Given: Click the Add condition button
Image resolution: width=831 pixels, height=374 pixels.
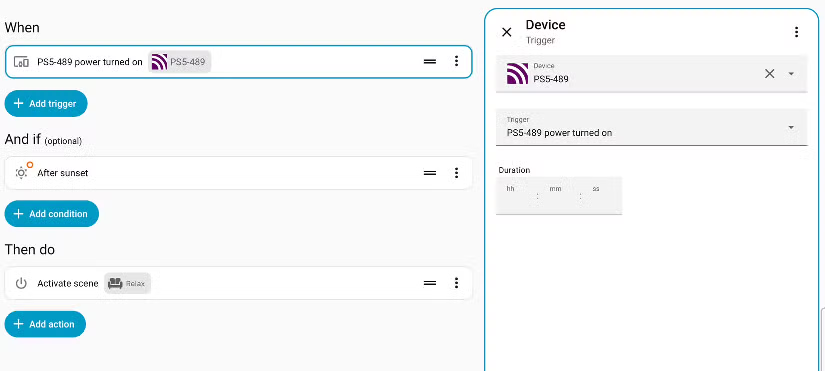Looking at the screenshot, I should click(x=51, y=214).
